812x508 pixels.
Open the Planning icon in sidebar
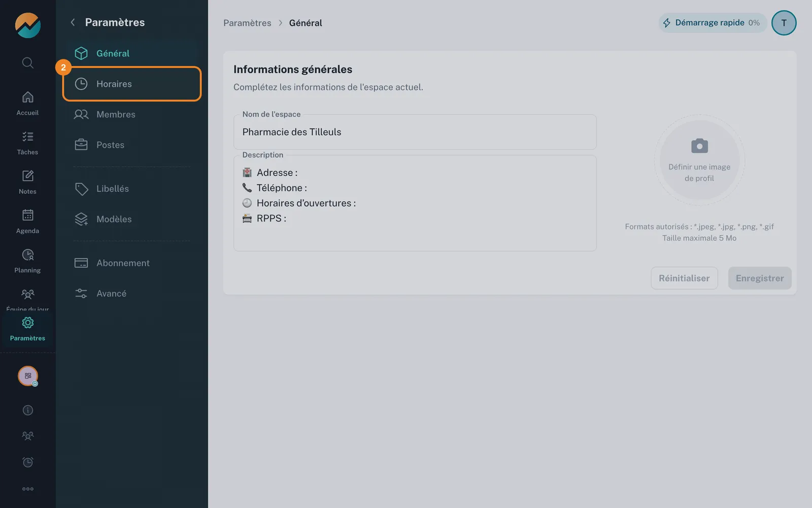click(x=28, y=255)
